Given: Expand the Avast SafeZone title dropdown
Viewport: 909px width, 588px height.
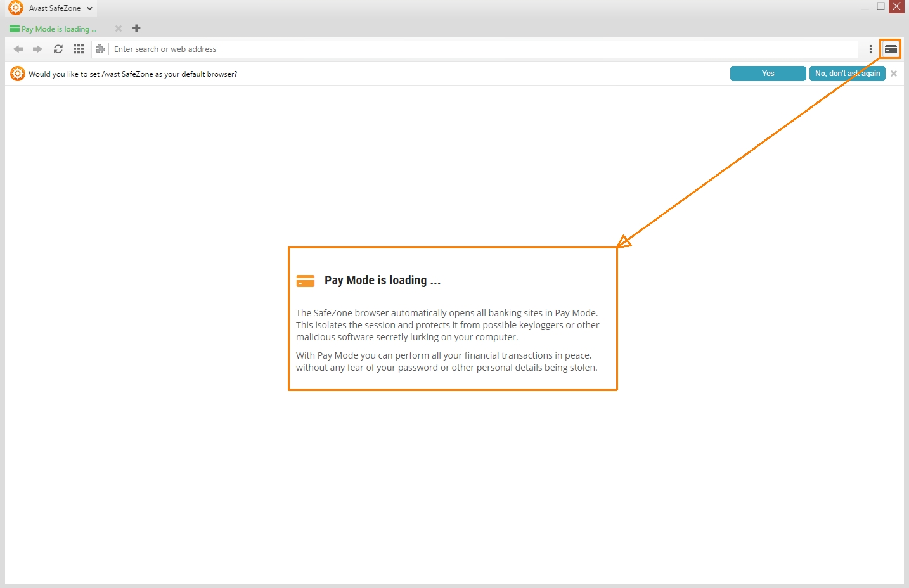Looking at the screenshot, I should 90,8.
